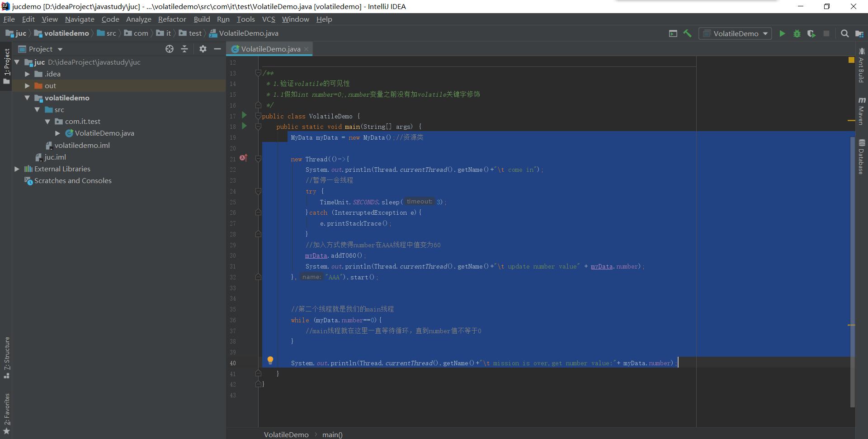Open the Maven tool window
This screenshot has height=439, width=868.
click(862, 111)
